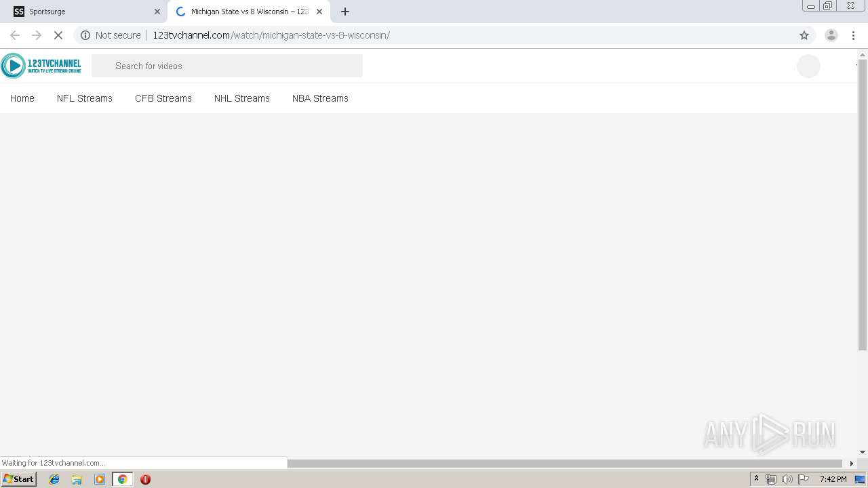Open NHL Streams section

tap(242, 98)
